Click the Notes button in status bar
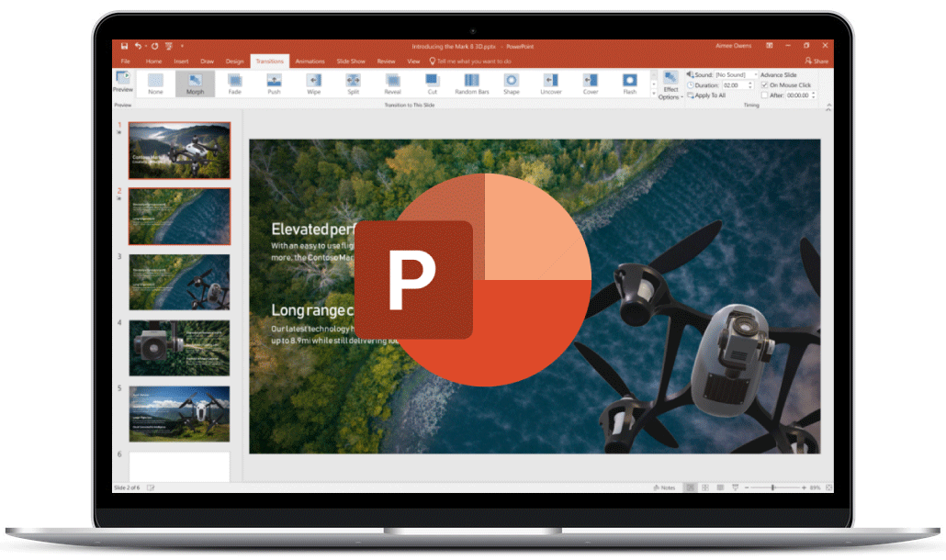 coord(664,487)
